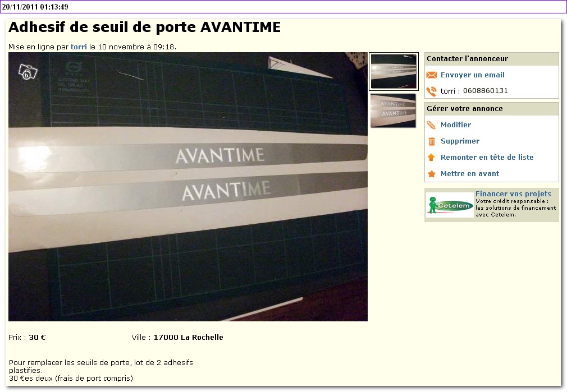Click the orange star icon for Mettre en avant
Image resolution: width=567 pixels, height=392 pixels.
click(x=431, y=174)
